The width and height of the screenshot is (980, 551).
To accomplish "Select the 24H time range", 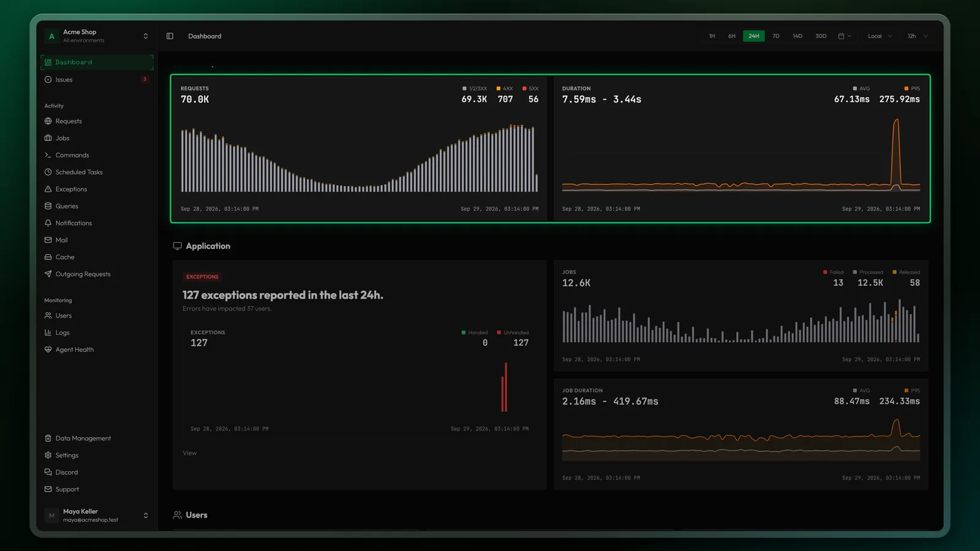I will [753, 36].
